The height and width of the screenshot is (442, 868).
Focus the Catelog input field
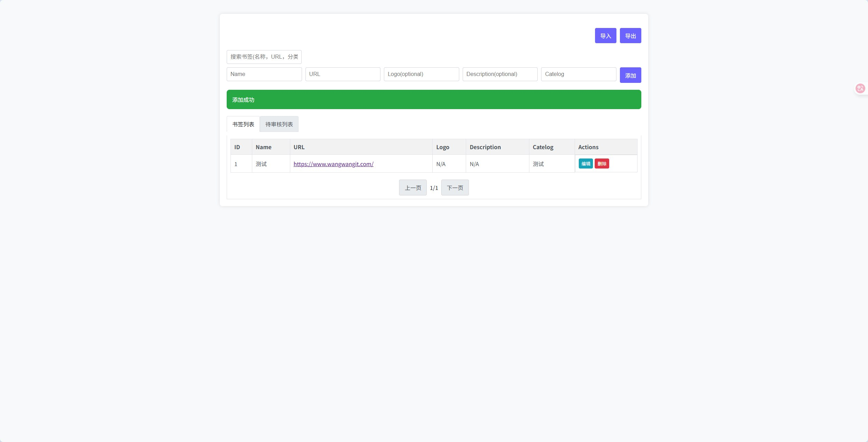pos(578,74)
